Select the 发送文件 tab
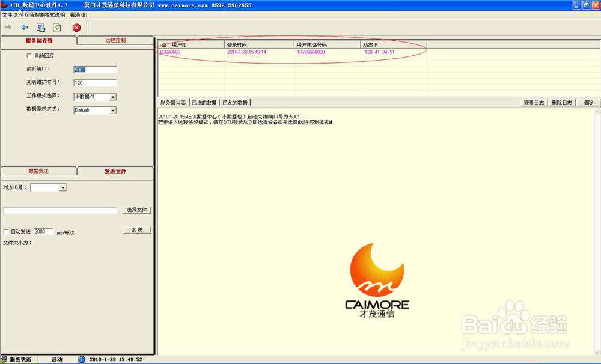Viewport: 601px width, 364px height. (115, 171)
